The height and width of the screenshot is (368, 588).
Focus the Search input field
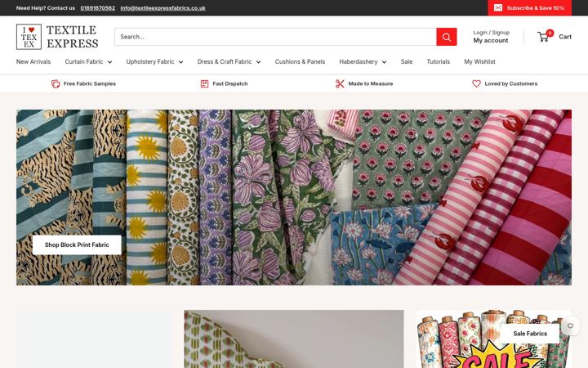(276, 37)
